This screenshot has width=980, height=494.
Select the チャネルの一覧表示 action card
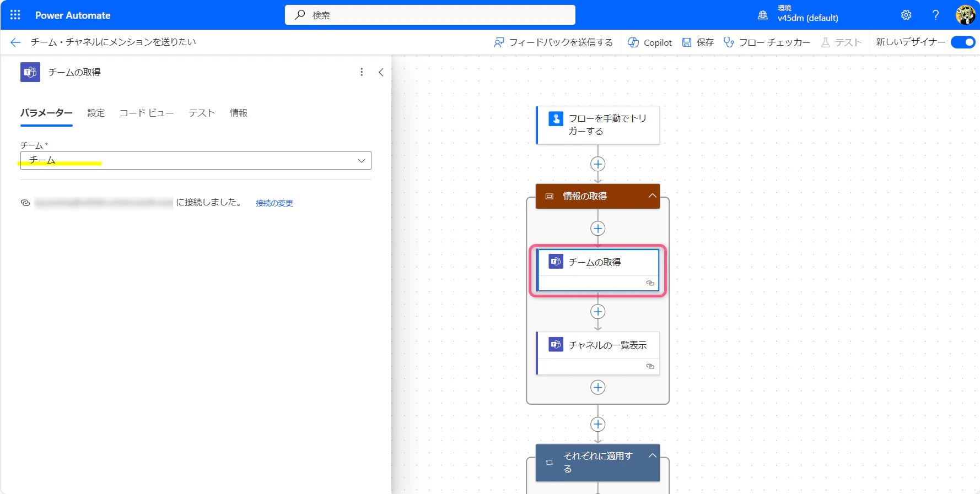pyautogui.click(x=598, y=353)
